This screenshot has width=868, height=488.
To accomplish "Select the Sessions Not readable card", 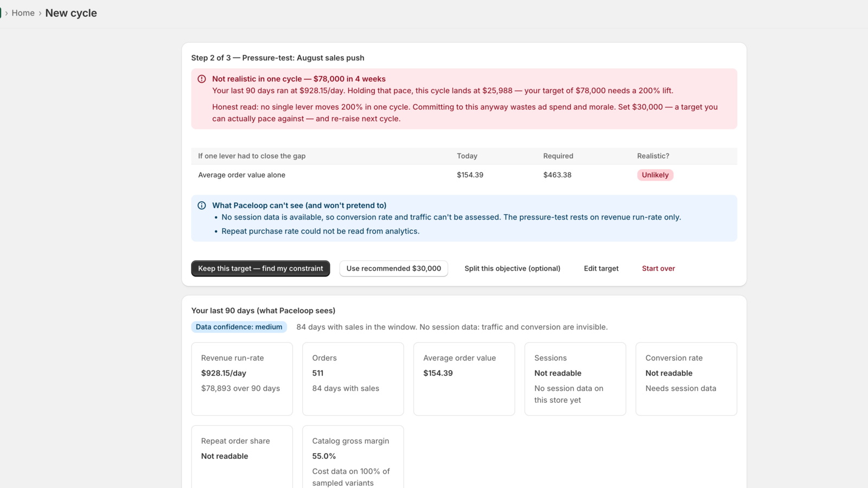I will (575, 379).
